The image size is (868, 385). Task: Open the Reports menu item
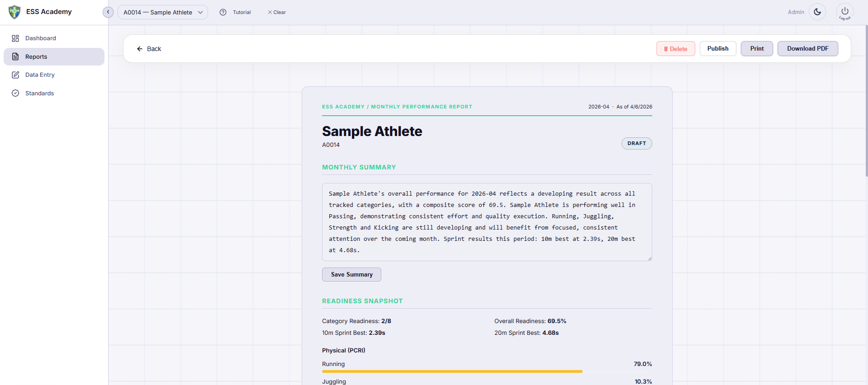click(x=54, y=56)
